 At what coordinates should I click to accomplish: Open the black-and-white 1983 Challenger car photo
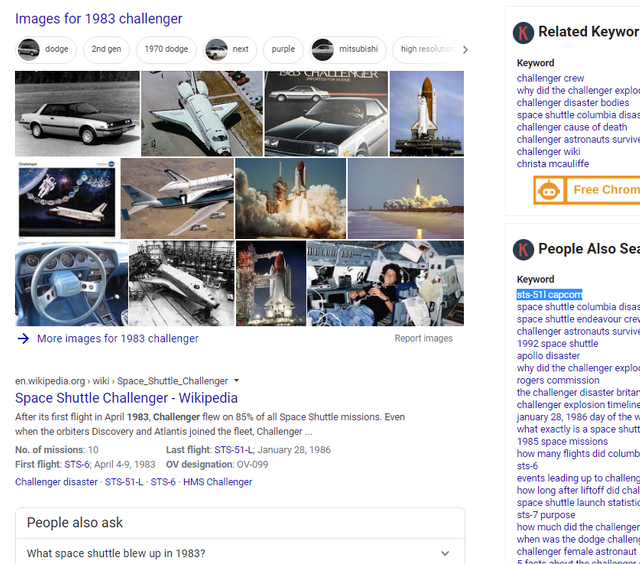click(77, 114)
